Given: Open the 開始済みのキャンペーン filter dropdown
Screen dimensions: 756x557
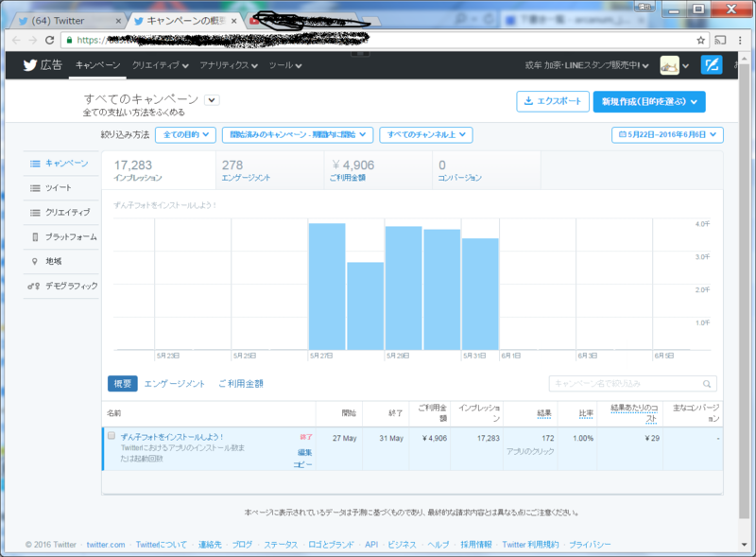Looking at the screenshot, I should click(298, 134).
